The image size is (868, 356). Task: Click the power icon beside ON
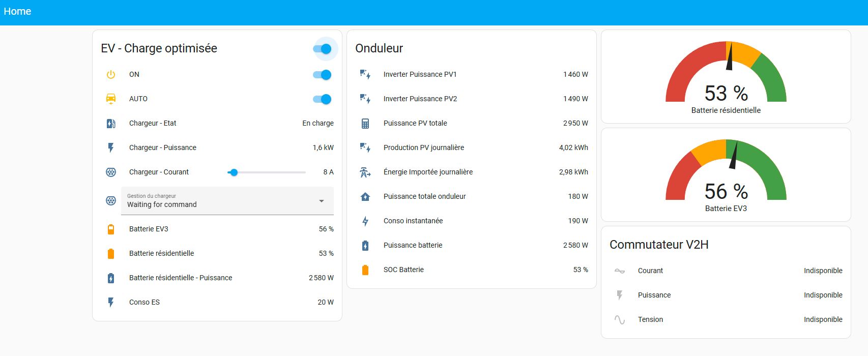(x=111, y=75)
